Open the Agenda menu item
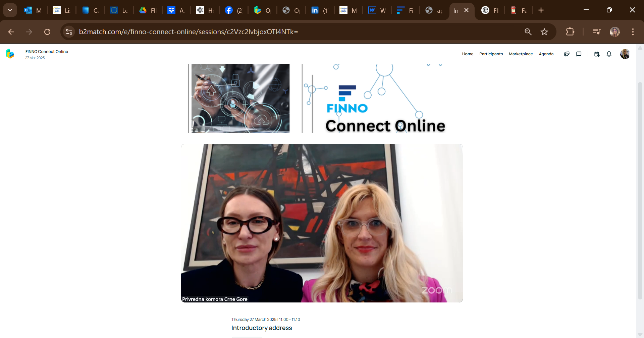644x338 pixels. tap(546, 54)
